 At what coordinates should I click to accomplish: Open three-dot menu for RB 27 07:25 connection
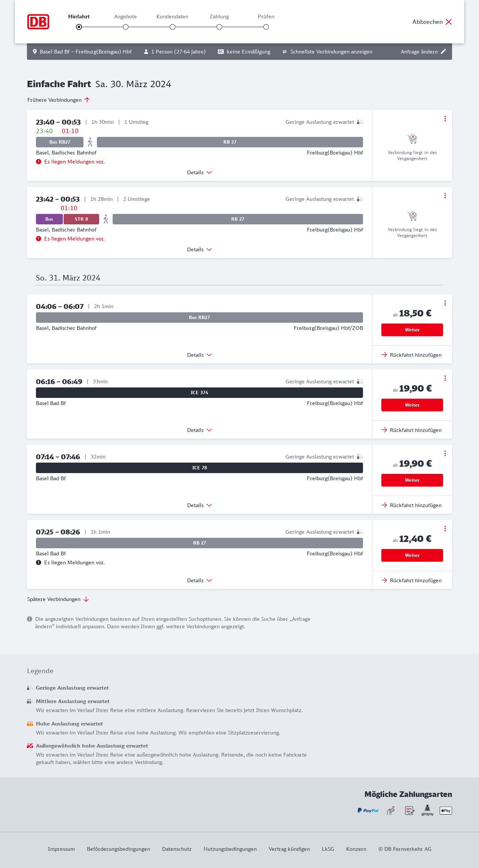[x=445, y=528]
